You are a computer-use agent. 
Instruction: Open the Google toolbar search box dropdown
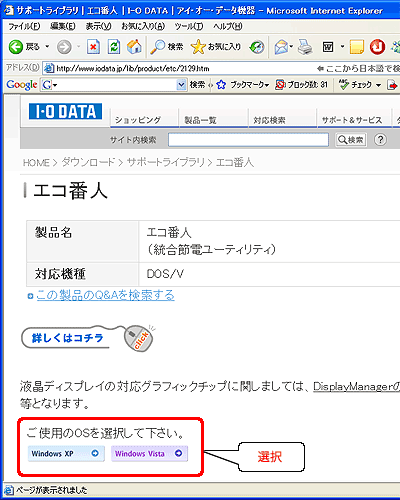[181, 85]
